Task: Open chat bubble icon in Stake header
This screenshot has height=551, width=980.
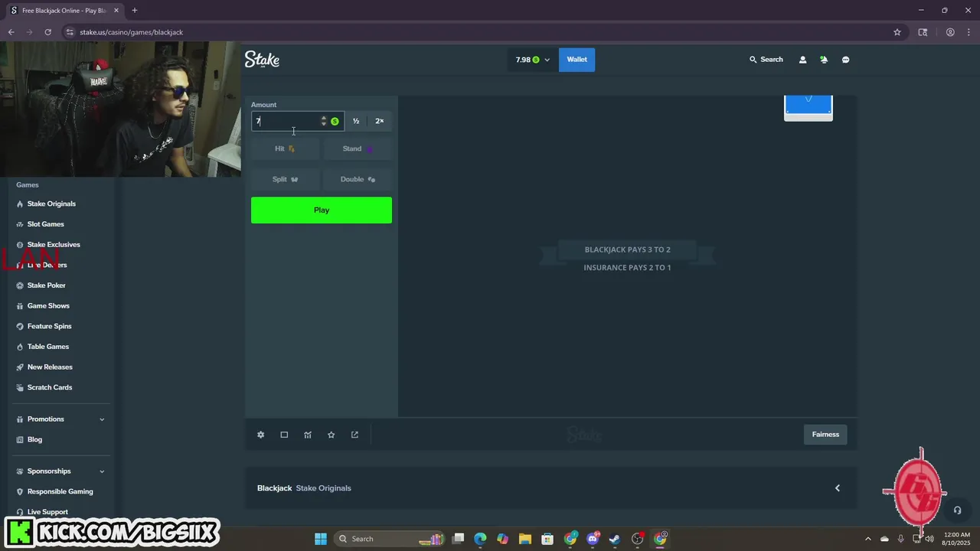Action: pos(845,60)
